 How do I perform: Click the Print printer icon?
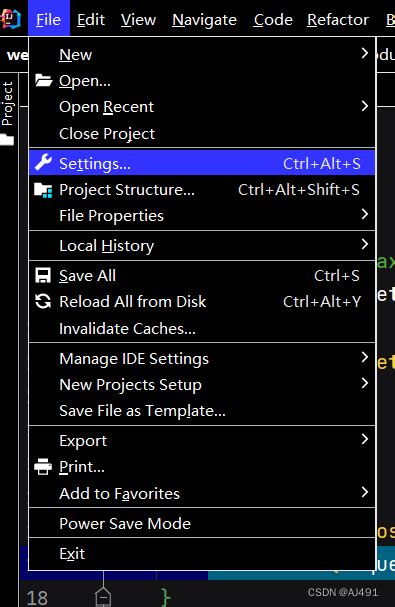43,466
